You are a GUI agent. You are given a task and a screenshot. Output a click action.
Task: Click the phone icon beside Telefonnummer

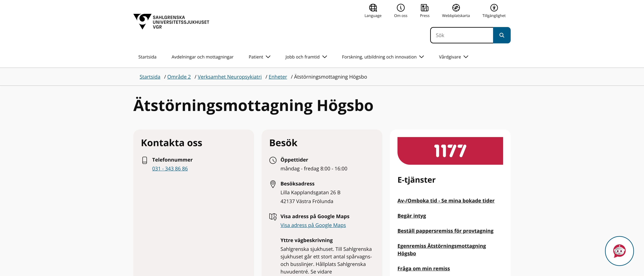point(144,160)
